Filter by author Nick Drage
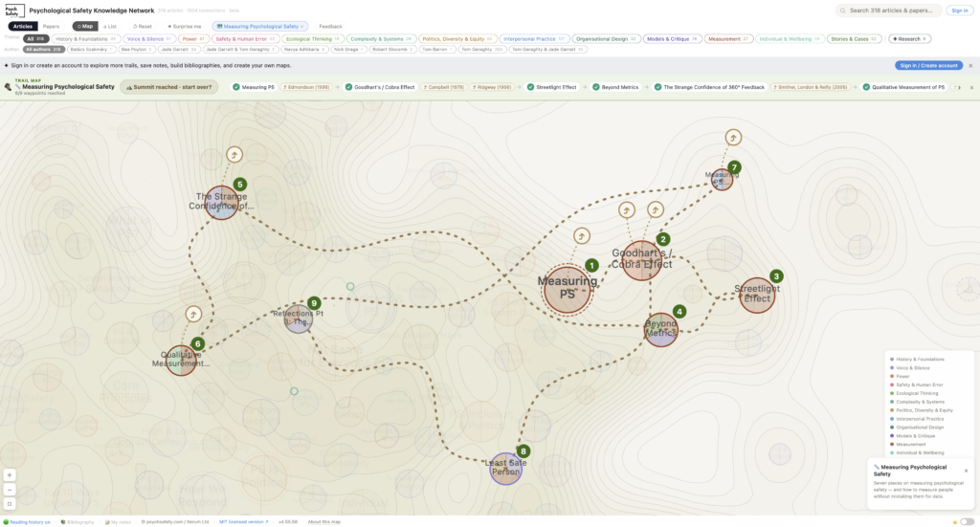The width and height of the screenshot is (980, 527). tap(348, 50)
